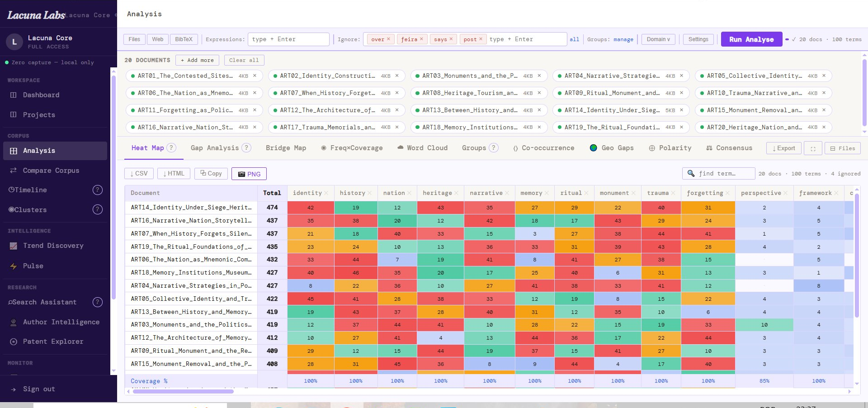Click the help icon beside Gap Analysis
This screenshot has width=868, height=408.
246,148
